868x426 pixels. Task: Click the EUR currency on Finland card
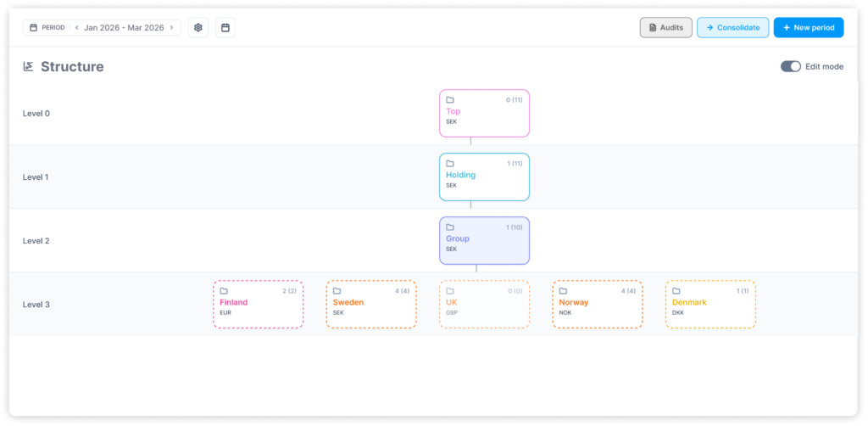225,312
